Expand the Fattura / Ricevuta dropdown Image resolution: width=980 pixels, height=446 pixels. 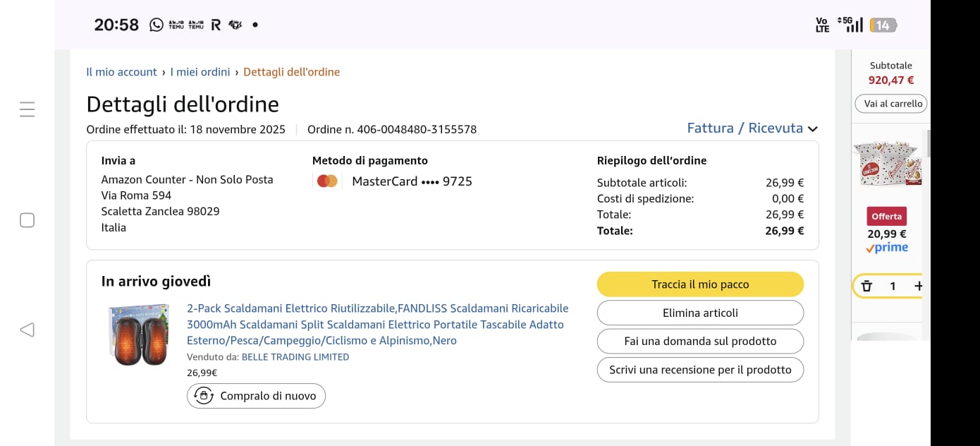[752, 128]
